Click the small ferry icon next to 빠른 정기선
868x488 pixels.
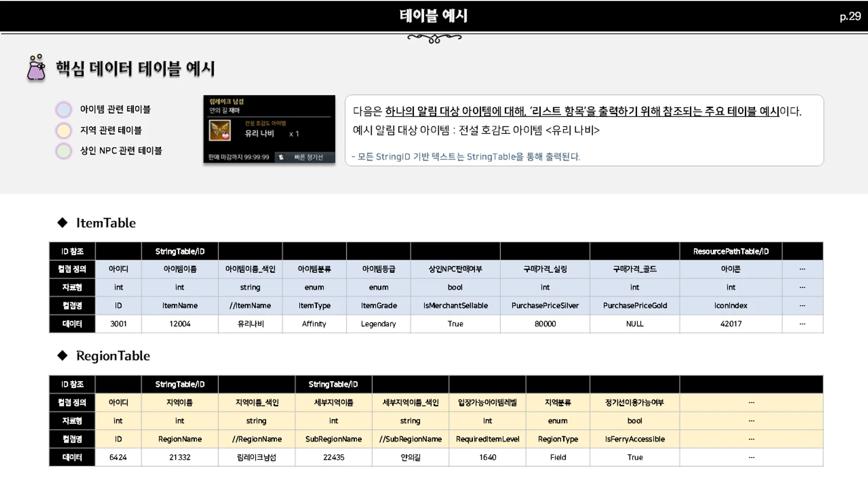click(281, 157)
